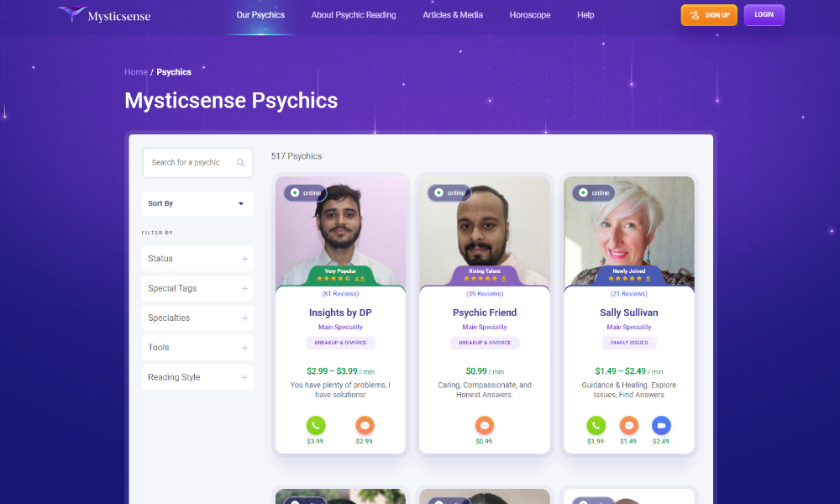Click the search magnifier icon
The image size is (840, 504).
[x=240, y=163]
